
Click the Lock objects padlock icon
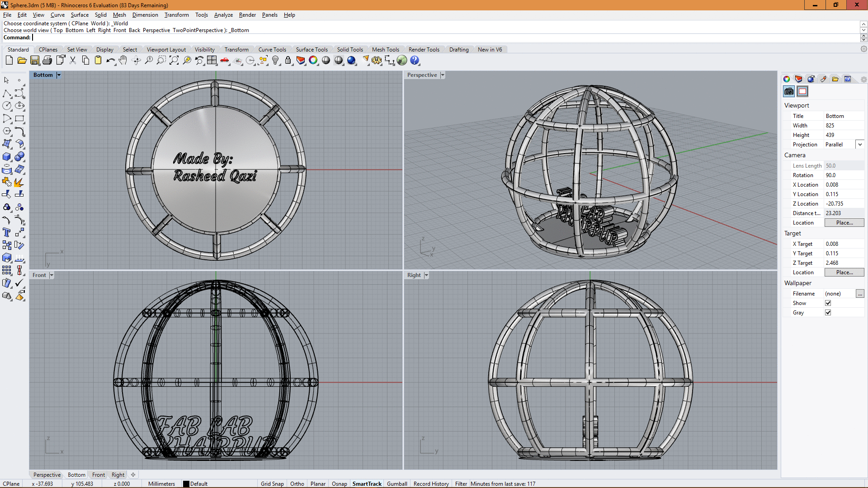tap(288, 60)
